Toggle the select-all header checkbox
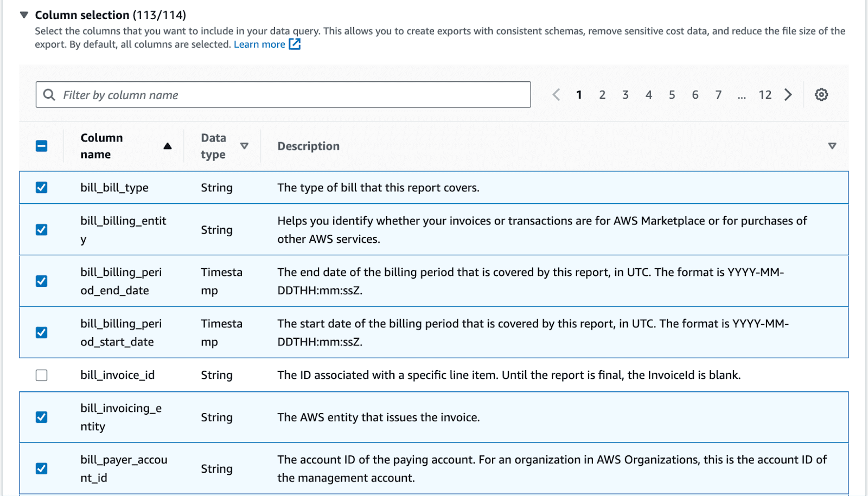868x496 pixels. point(42,146)
